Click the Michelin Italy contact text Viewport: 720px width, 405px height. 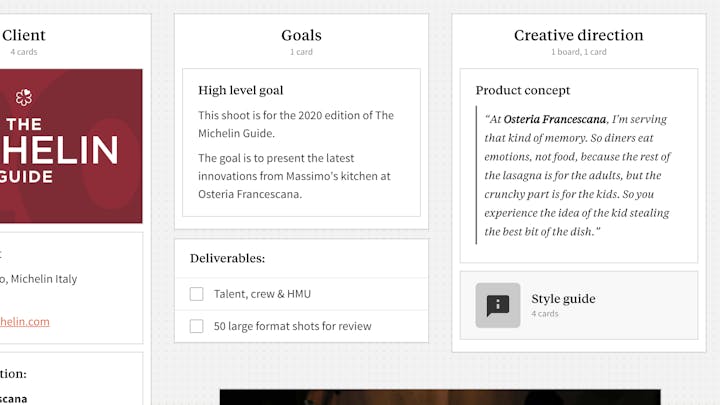39,279
